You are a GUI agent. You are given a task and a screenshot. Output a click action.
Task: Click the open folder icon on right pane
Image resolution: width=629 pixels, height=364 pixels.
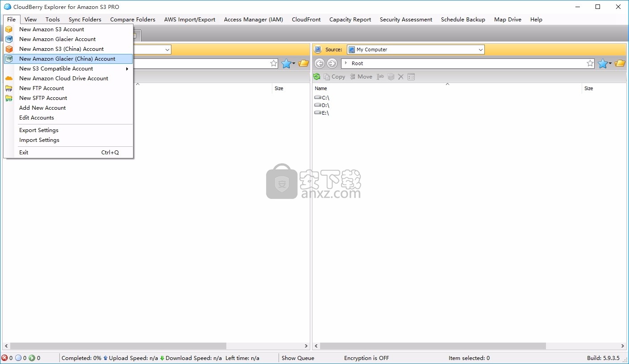point(620,63)
